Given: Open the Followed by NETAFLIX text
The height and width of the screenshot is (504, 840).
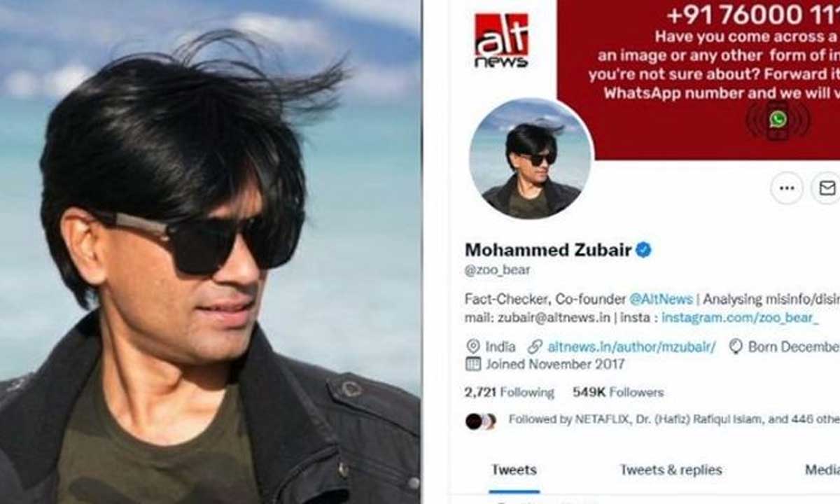Looking at the screenshot, I should pos(673,420).
